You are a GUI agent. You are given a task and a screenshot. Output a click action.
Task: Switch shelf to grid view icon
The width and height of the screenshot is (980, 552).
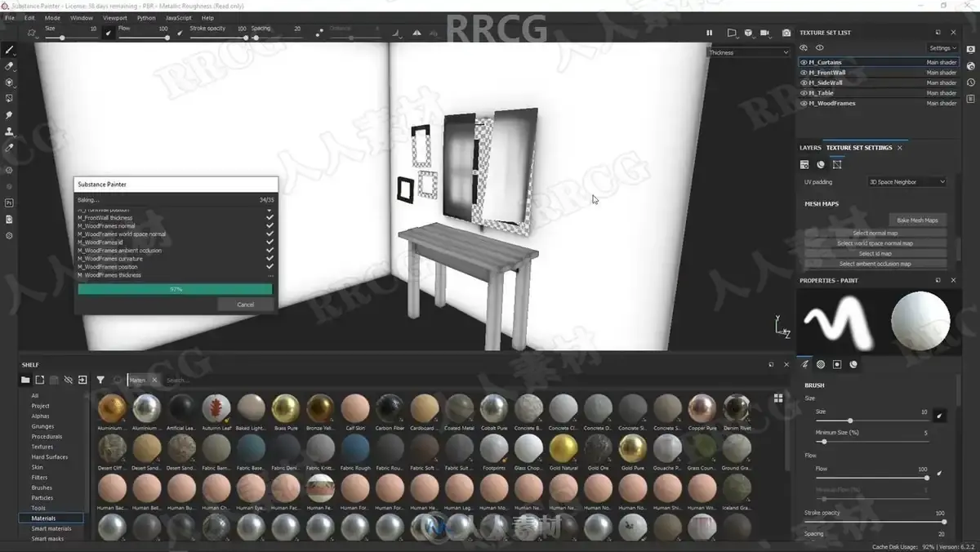tap(778, 398)
